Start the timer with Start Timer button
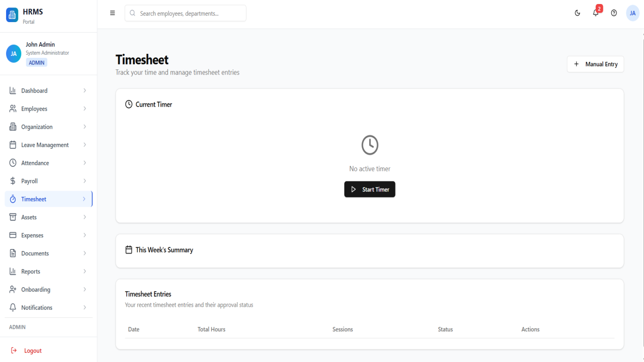644x362 pixels. tap(370, 189)
